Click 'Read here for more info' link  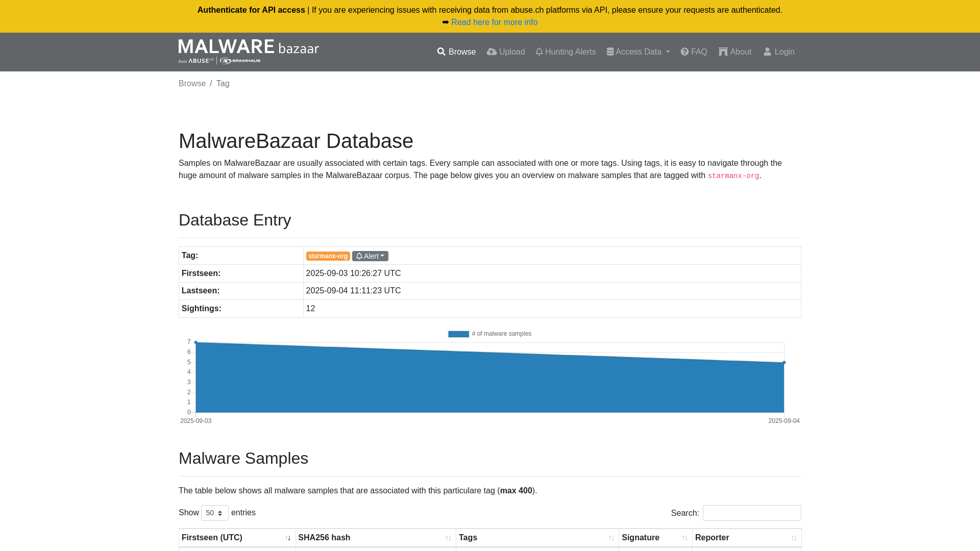pos(494,22)
